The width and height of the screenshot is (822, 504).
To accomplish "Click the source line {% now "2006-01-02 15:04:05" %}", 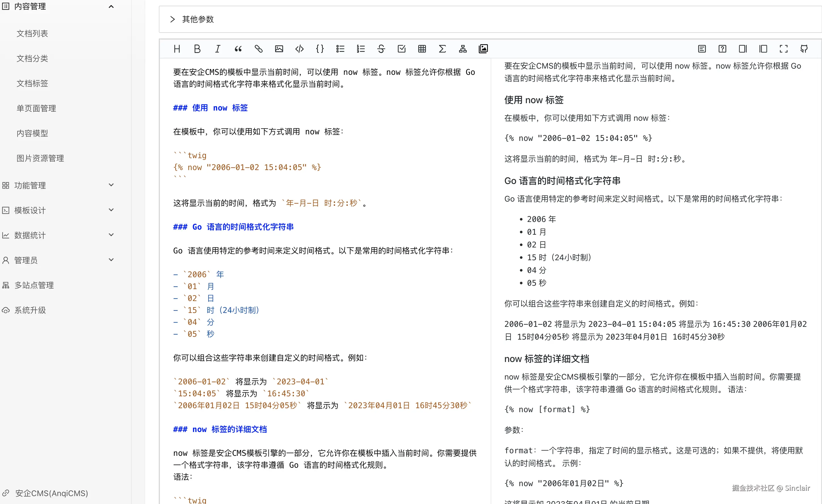I will click(x=247, y=167).
